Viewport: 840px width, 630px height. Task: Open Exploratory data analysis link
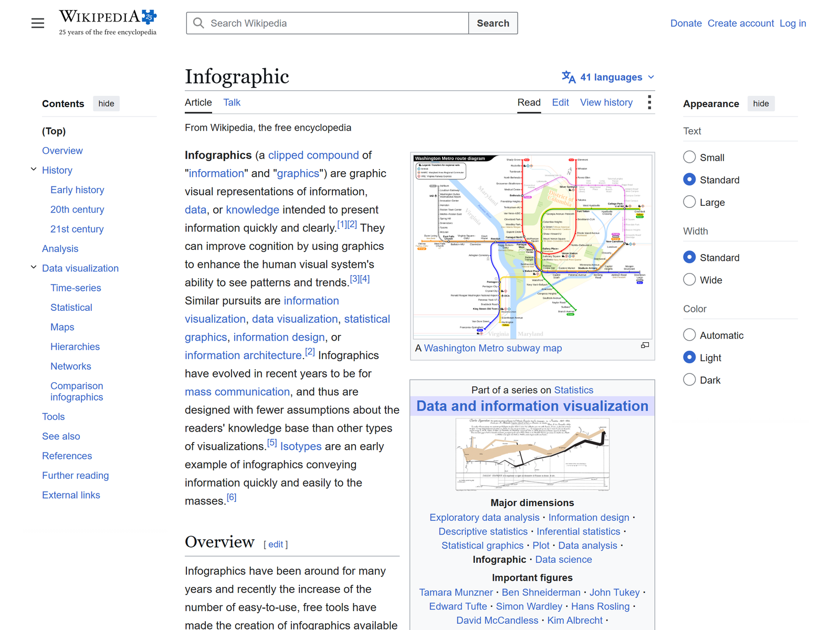(x=484, y=517)
